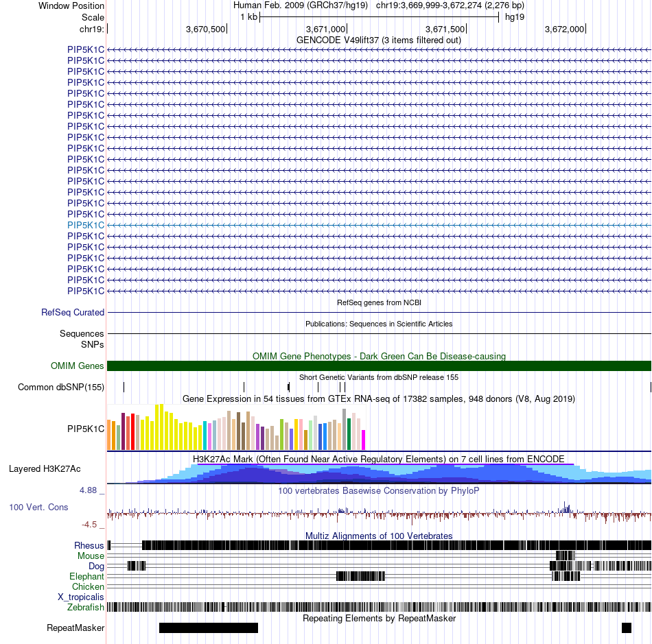The image size is (652, 644).
Task: Click the Mouse alignment label
Action: 91,556
